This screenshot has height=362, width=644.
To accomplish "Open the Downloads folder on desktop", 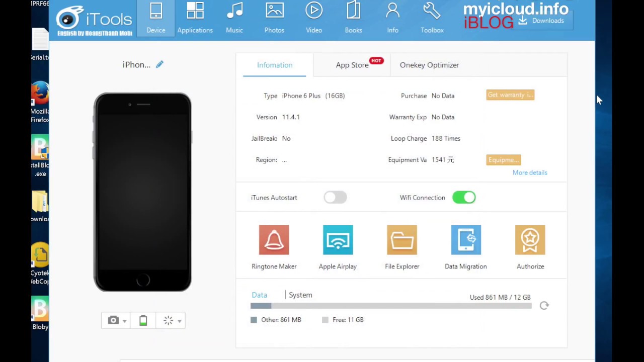I will (x=40, y=207).
